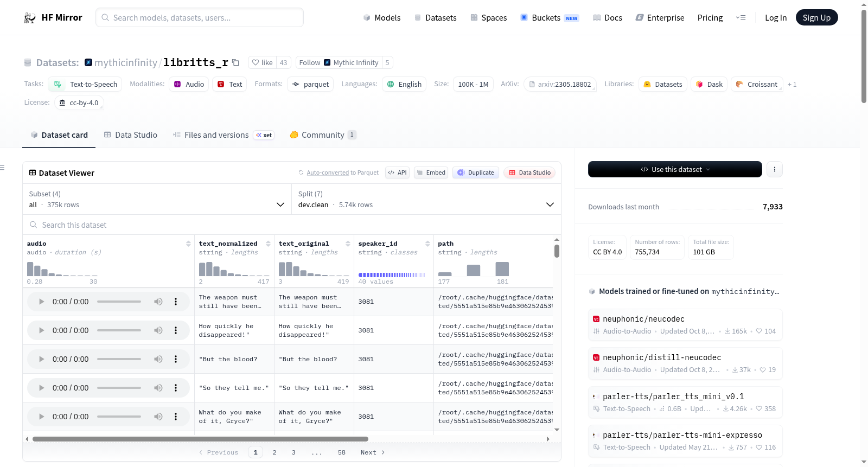The width and height of the screenshot is (868, 467).
Task: Expand the Subset dropdown showing all
Action: click(x=157, y=199)
